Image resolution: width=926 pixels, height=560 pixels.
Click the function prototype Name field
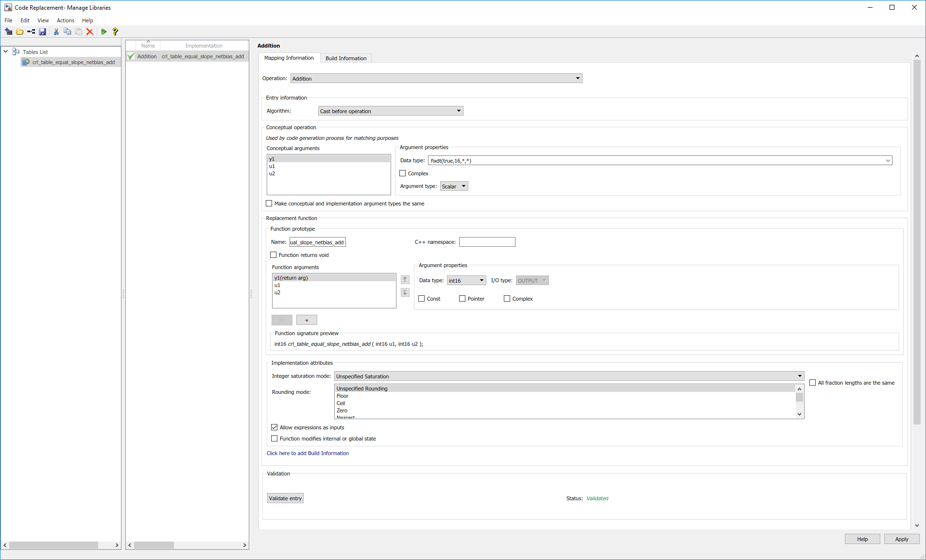coord(317,242)
